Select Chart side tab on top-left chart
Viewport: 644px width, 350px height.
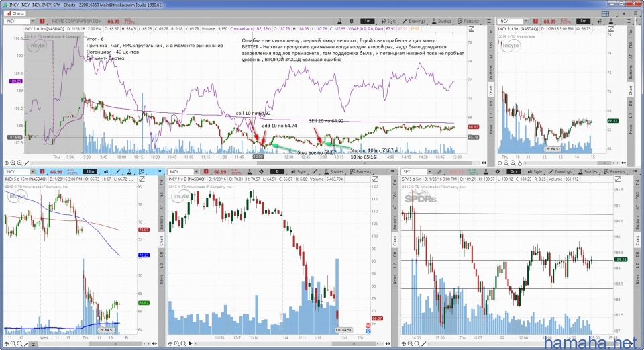[x=491, y=91]
